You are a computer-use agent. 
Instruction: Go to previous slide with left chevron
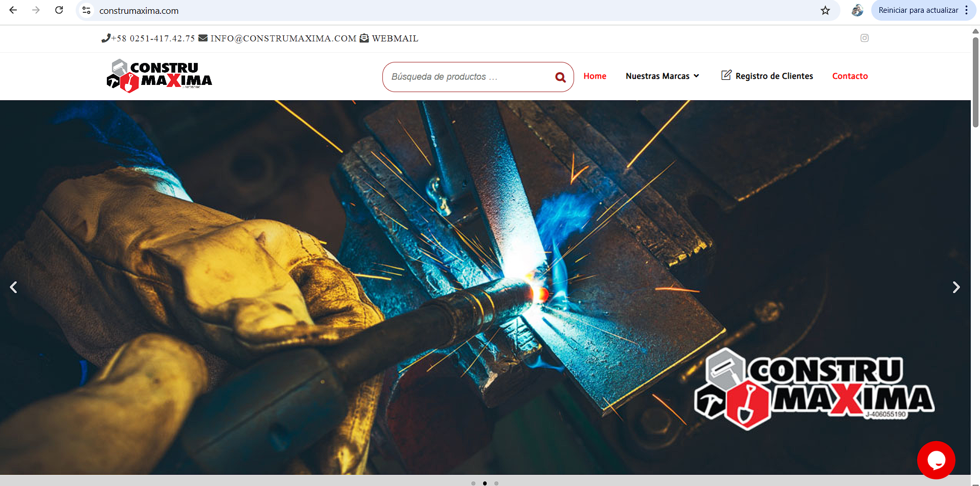pyautogui.click(x=14, y=288)
